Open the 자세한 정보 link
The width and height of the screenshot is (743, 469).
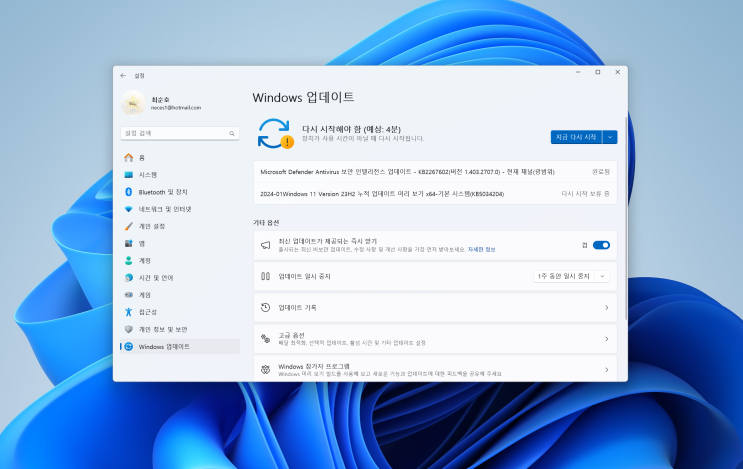pos(481,250)
